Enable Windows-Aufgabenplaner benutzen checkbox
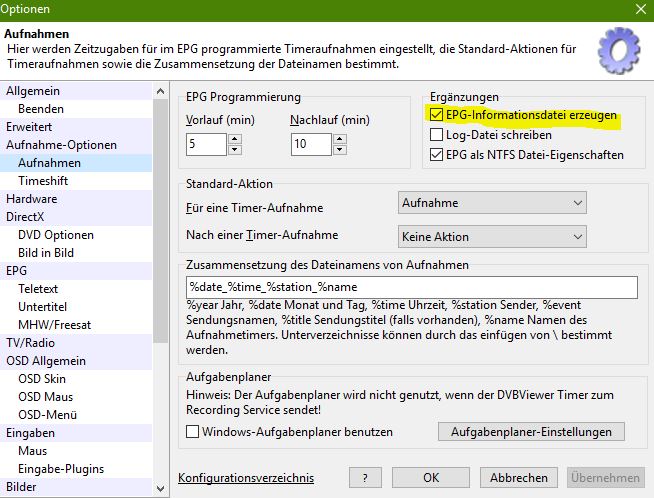The image size is (654, 498). (x=193, y=432)
